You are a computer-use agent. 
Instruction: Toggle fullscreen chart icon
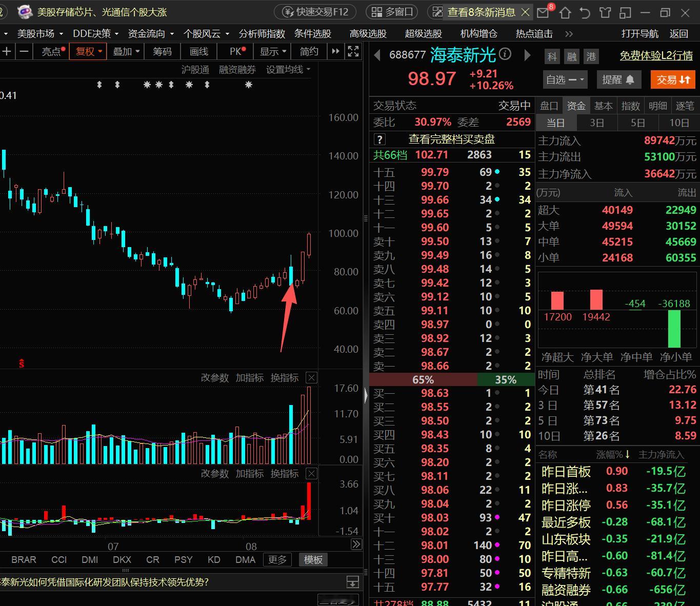click(353, 51)
